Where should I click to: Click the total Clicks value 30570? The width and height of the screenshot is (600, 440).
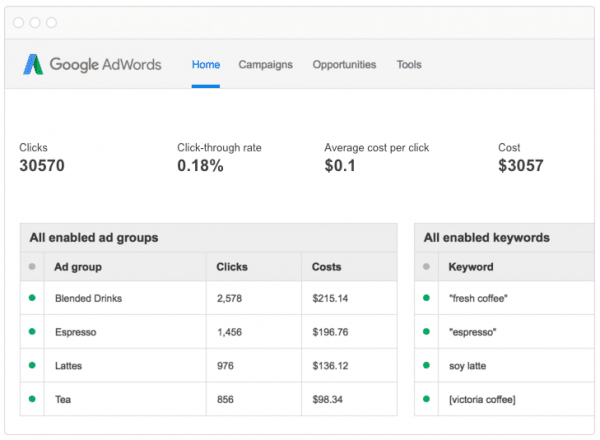point(42,166)
